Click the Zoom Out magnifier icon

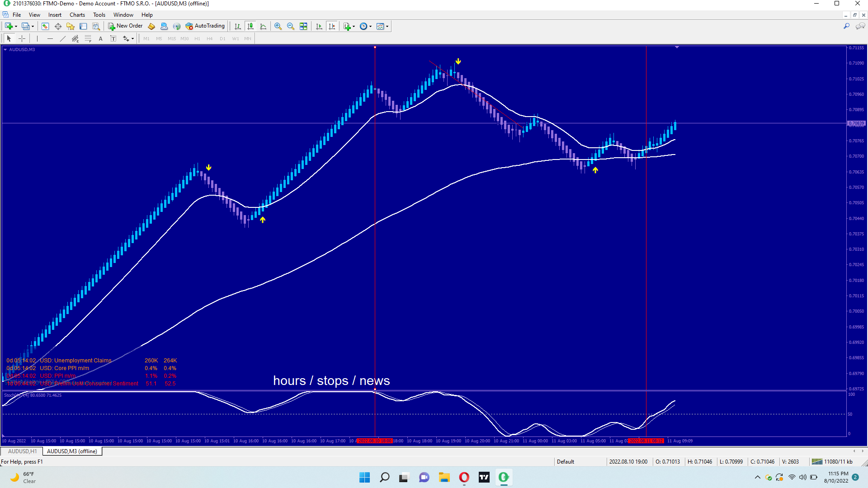[x=291, y=26]
